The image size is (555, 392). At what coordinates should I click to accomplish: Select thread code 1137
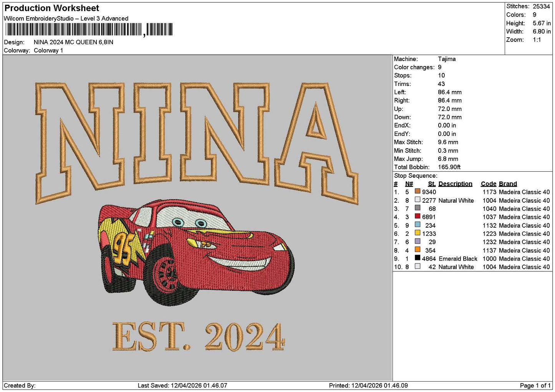[x=489, y=250]
